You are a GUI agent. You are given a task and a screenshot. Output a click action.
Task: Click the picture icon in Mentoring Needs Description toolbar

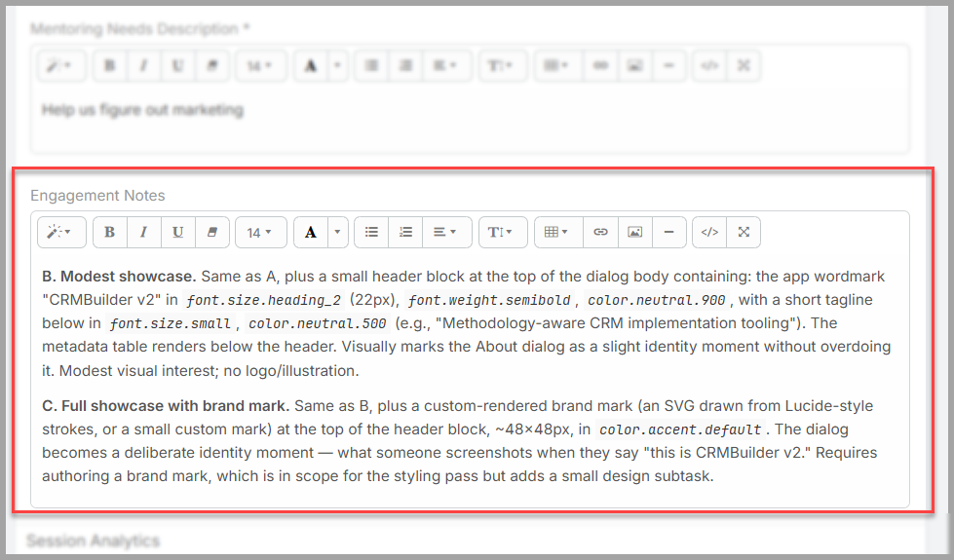pyautogui.click(x=634, y=65)
